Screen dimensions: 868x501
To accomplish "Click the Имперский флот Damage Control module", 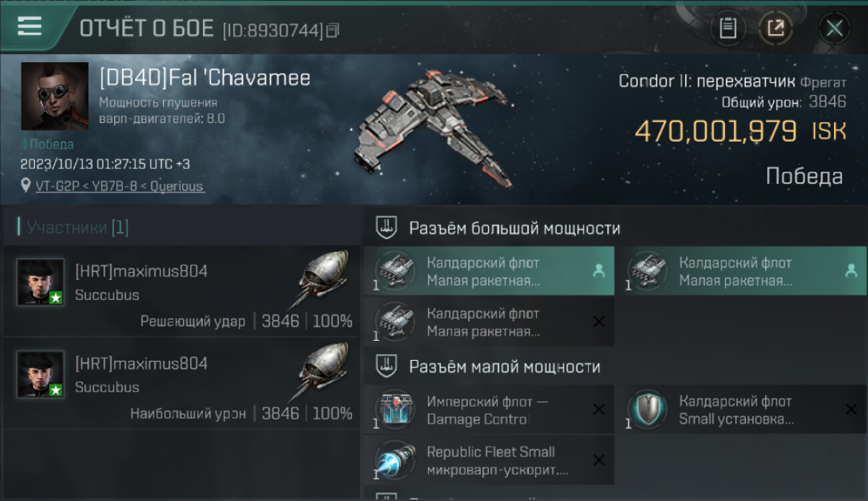I will click(x=489, y=410).
